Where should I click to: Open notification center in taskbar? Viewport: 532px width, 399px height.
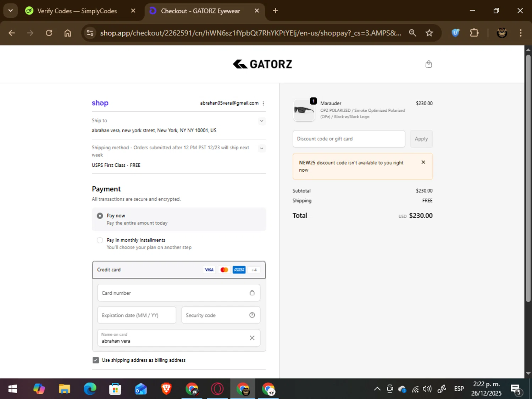coord(516,389)
